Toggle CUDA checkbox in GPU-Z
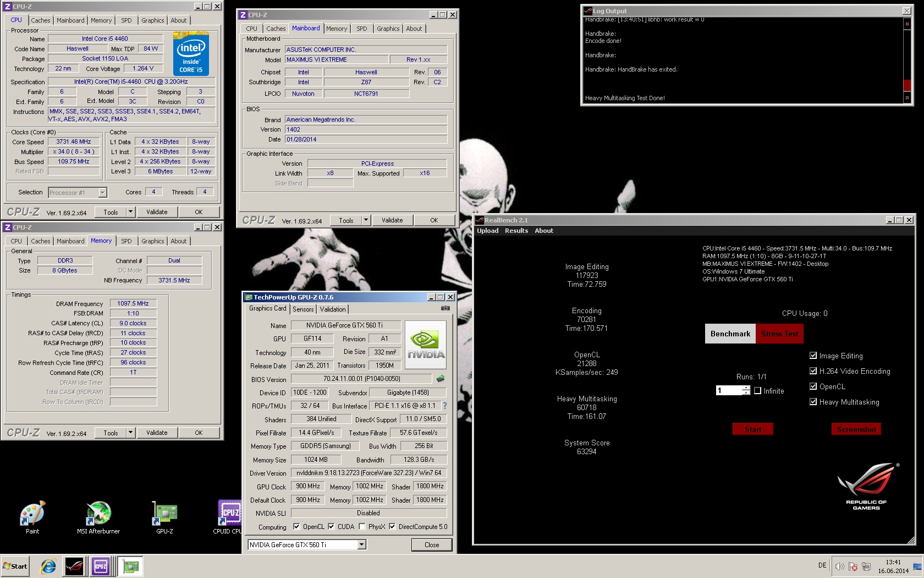The image size is (924, 578). point(331,526)
